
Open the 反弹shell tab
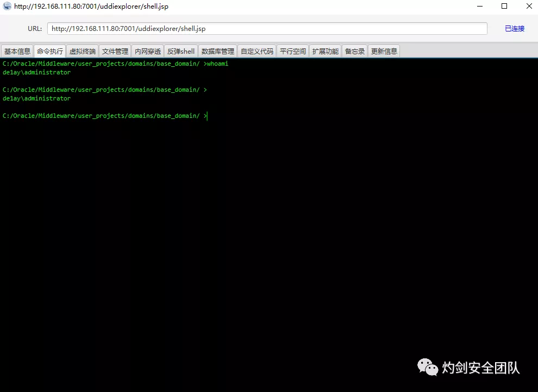pos(181,52)
